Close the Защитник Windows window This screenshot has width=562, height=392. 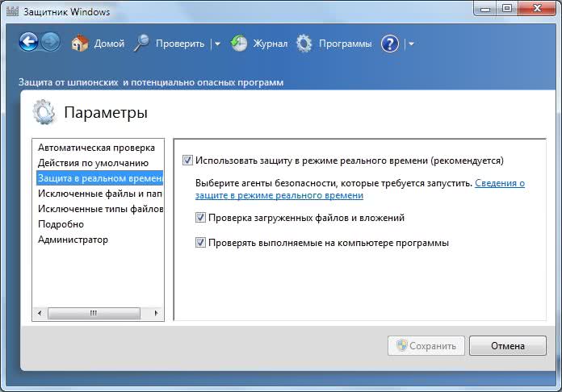tap(537, 9)
